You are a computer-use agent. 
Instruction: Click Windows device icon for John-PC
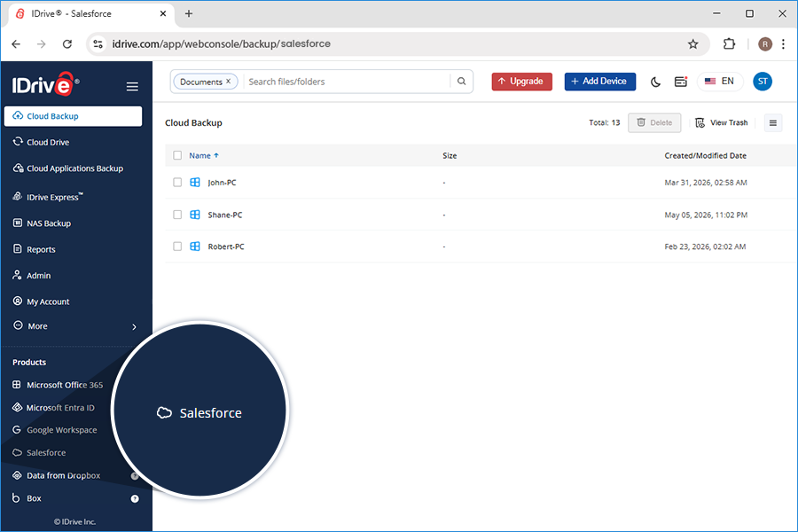[195, 183]
